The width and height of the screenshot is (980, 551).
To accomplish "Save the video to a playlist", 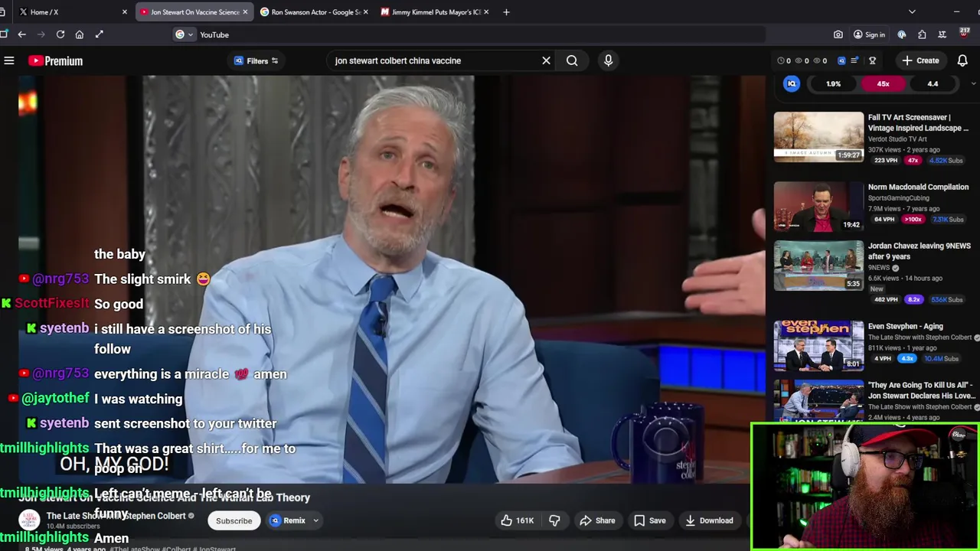I will pos(649,520).
